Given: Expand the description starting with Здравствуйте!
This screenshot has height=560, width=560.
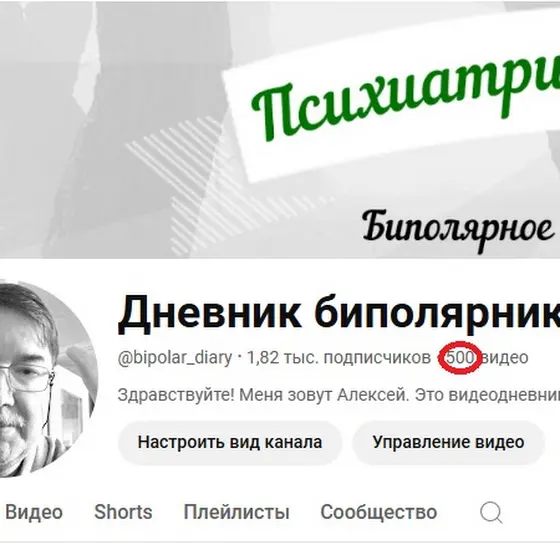Looking at the screenshot, I should click(x=339, y=395).
